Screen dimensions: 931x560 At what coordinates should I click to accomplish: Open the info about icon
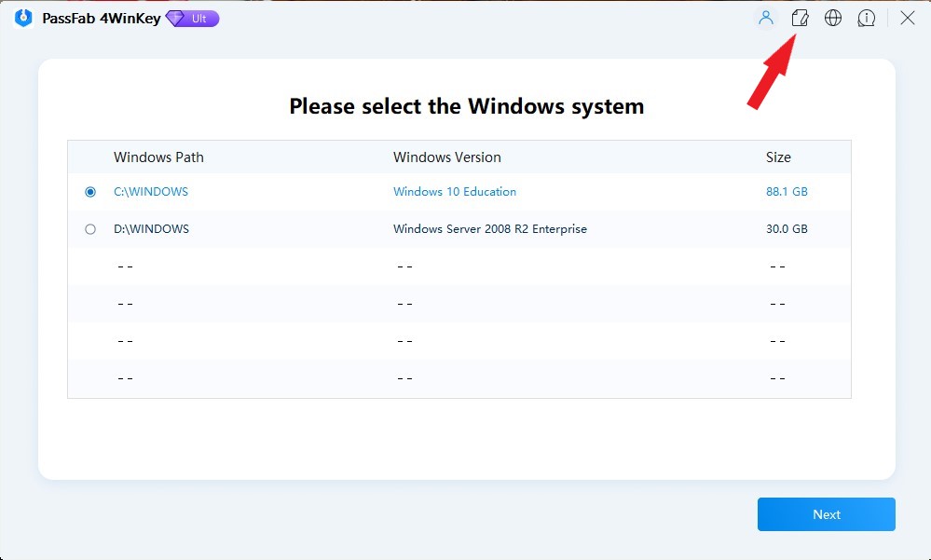point(866,18)
